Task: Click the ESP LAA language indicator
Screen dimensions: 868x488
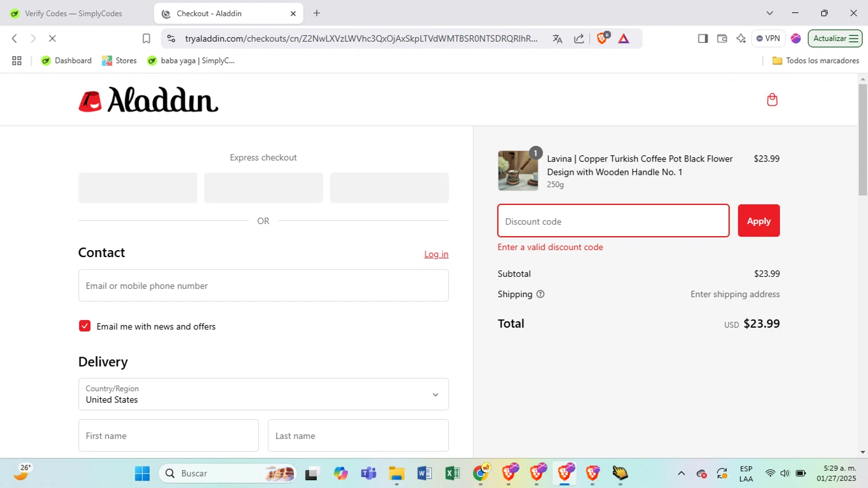Action: [x=746, y=474]
